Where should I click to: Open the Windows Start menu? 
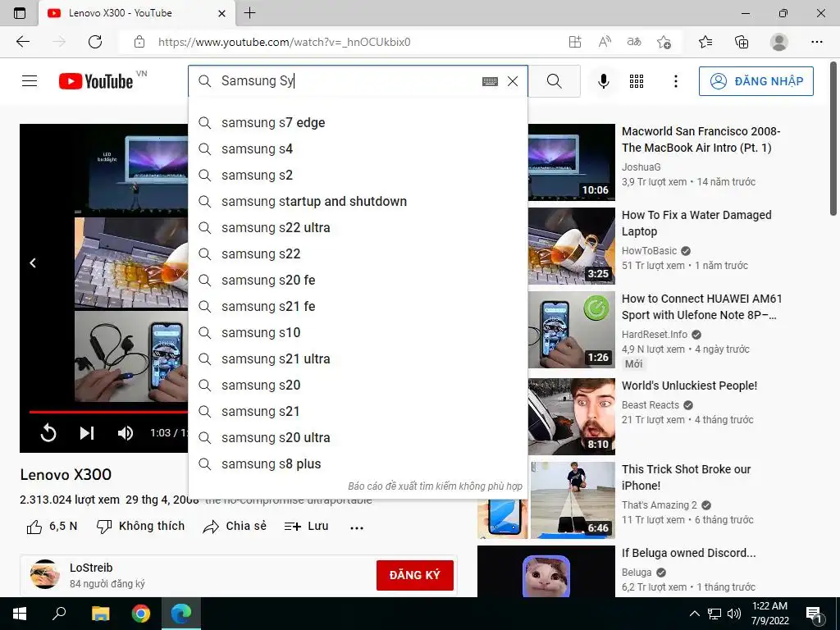[x=20, y=614]
